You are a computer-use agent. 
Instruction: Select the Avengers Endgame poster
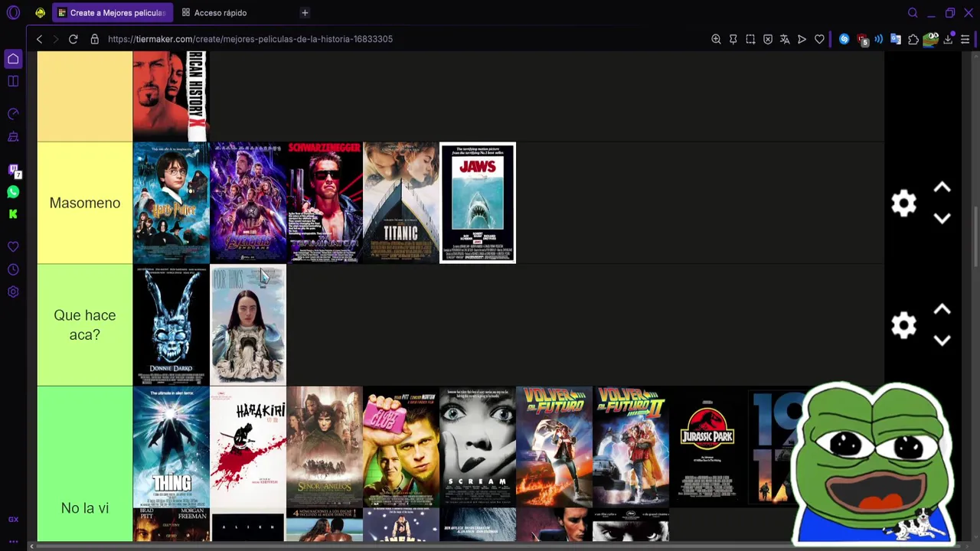248,203
